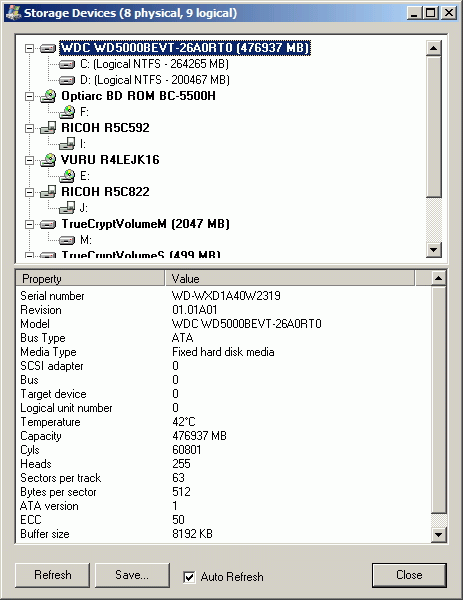Click the device tree scrollbar thumb

434,127
